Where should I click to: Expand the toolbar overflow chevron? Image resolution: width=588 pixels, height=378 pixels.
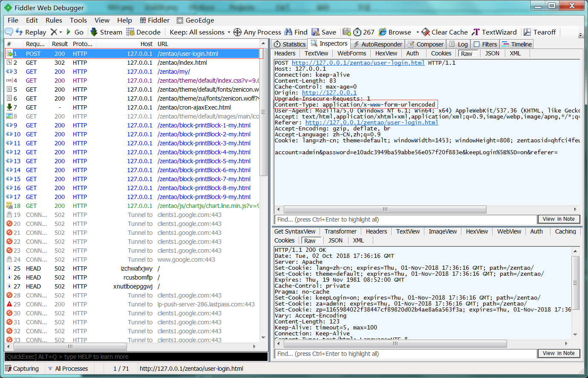pos(580,35)
